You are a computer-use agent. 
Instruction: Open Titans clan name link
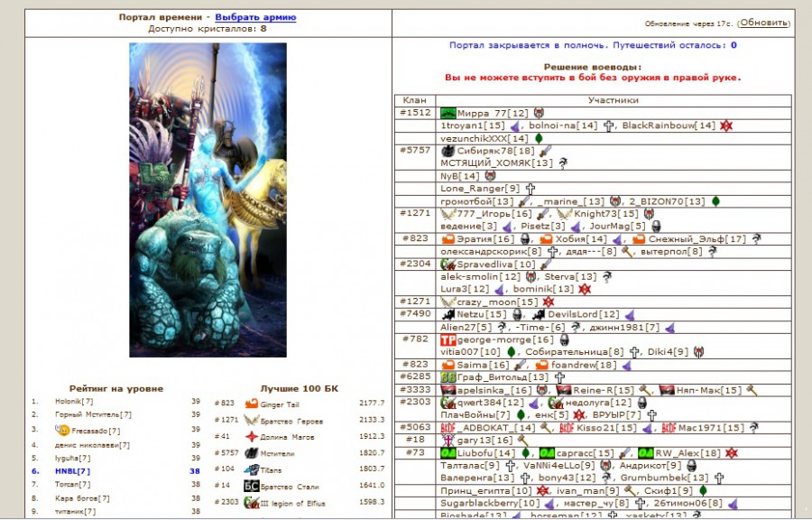272,470
